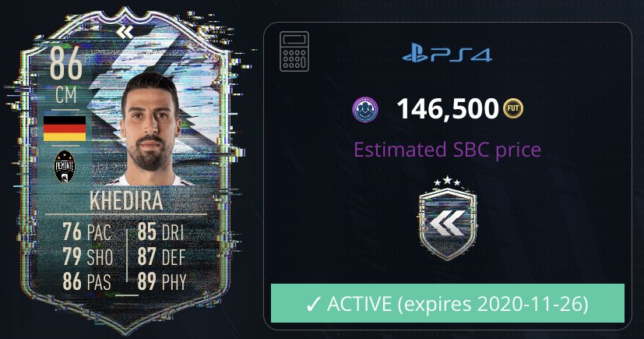This screenshot has width=644, height=339.
Task: Click the purple SBC squad icon
Action: click(x=365, y=109)
